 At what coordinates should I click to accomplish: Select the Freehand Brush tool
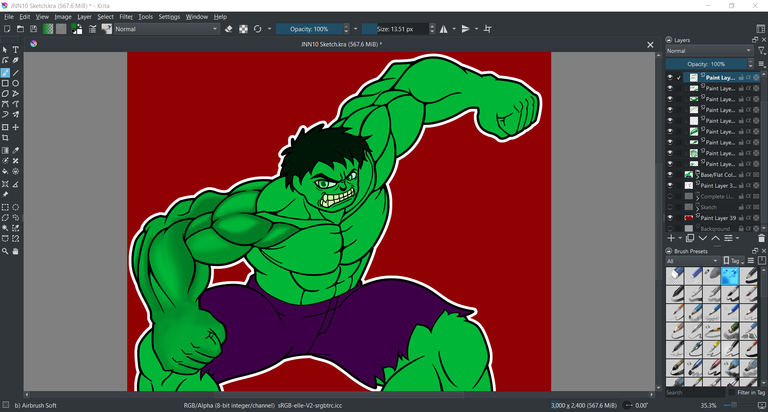pos(5,73)
